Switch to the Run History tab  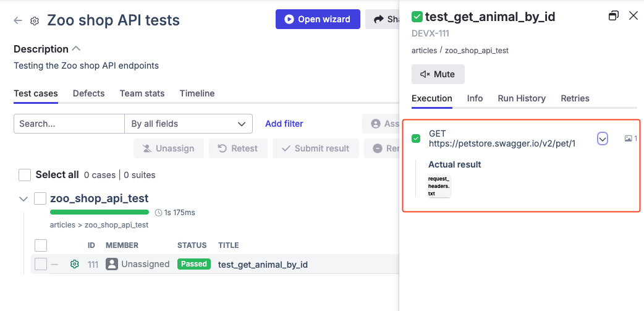coord(521,98)
